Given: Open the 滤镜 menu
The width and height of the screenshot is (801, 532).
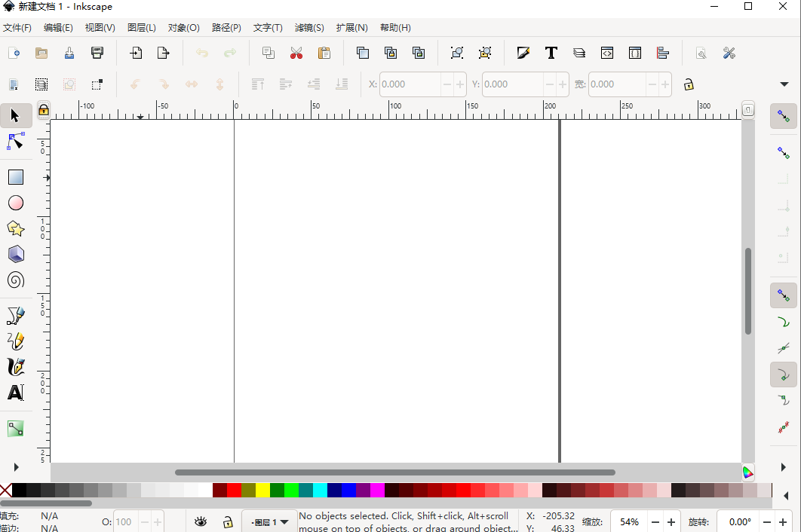Looking at the screenshot, I should [x=308, y=27].
